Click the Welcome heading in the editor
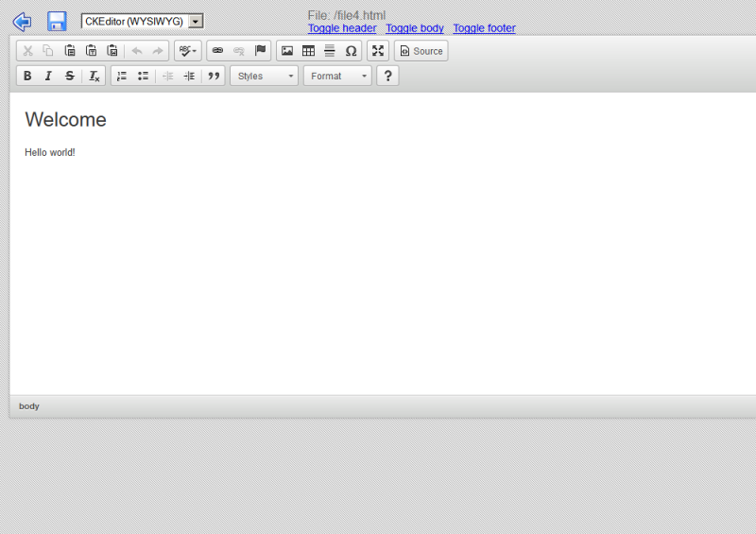Viewport: 756px width, 534px height. [65, 119]
